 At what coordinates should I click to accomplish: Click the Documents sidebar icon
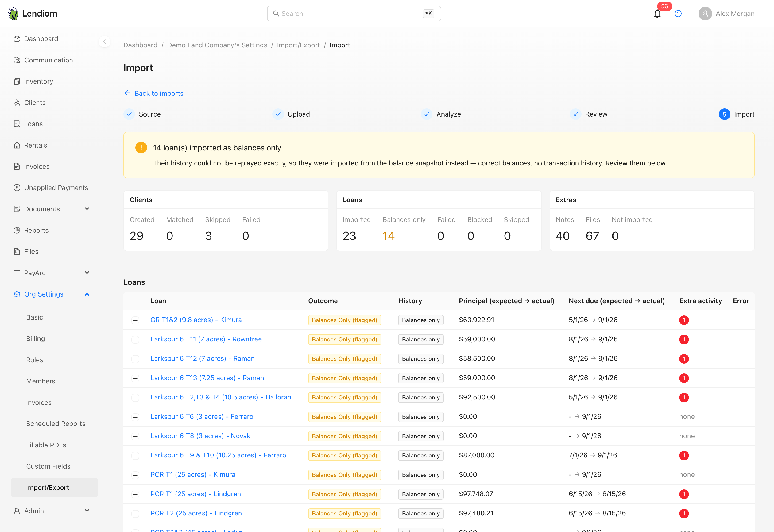(17, 209)
